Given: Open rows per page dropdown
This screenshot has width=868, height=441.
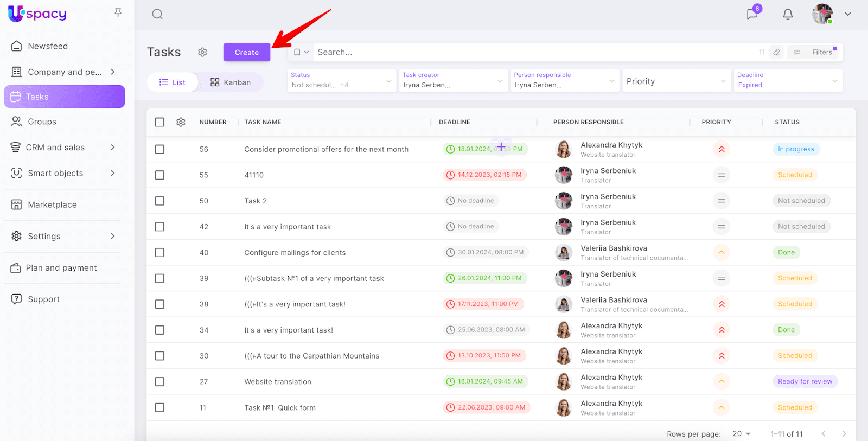Looking at the screenshot, I should point(741,433).
